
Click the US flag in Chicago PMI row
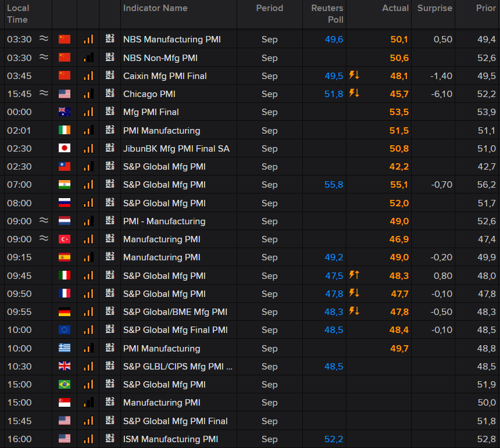pos(65,94)
